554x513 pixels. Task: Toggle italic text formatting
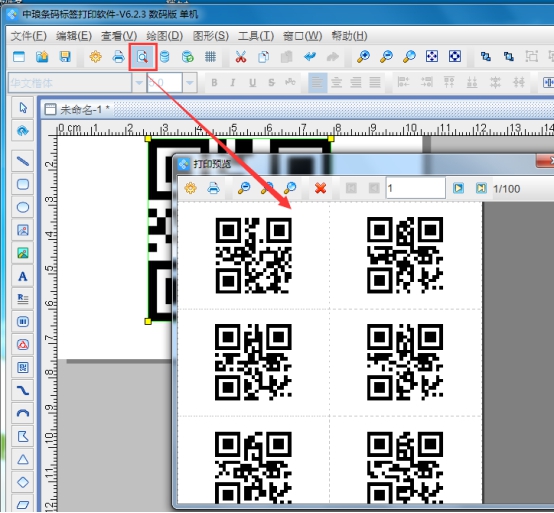pyautogui.click(x=232, y=83)
